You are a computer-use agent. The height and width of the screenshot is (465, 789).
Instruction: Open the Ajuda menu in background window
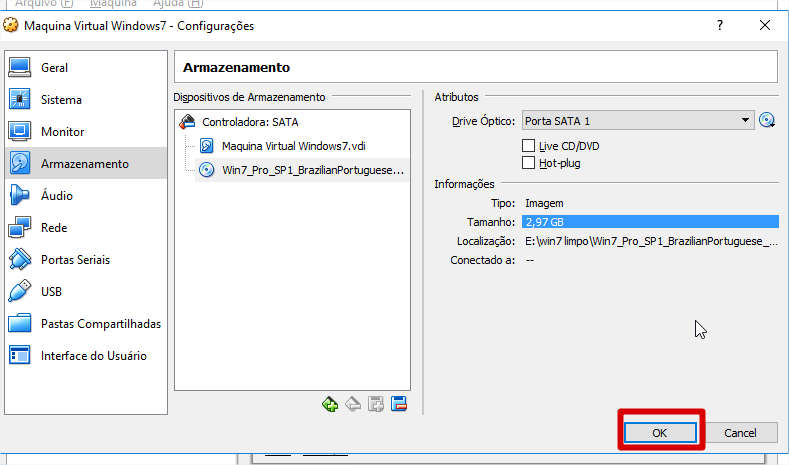(178, 3)
